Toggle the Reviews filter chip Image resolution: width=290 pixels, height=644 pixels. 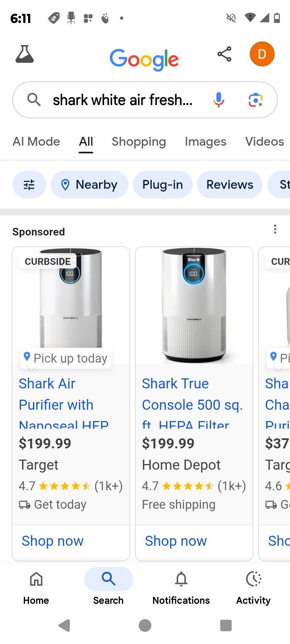(230, 185)
